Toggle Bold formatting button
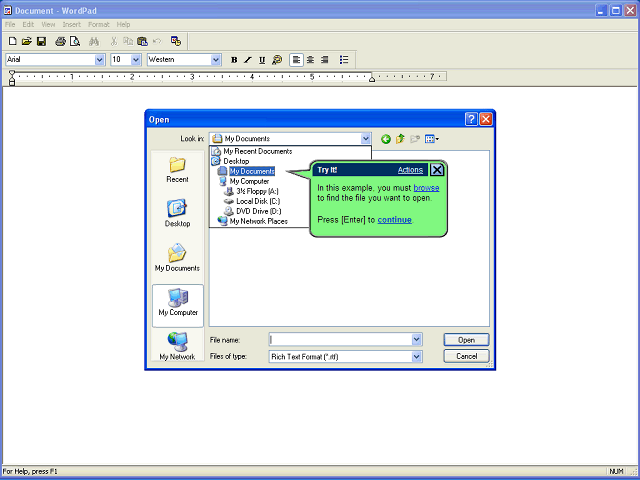 [234, 60]
